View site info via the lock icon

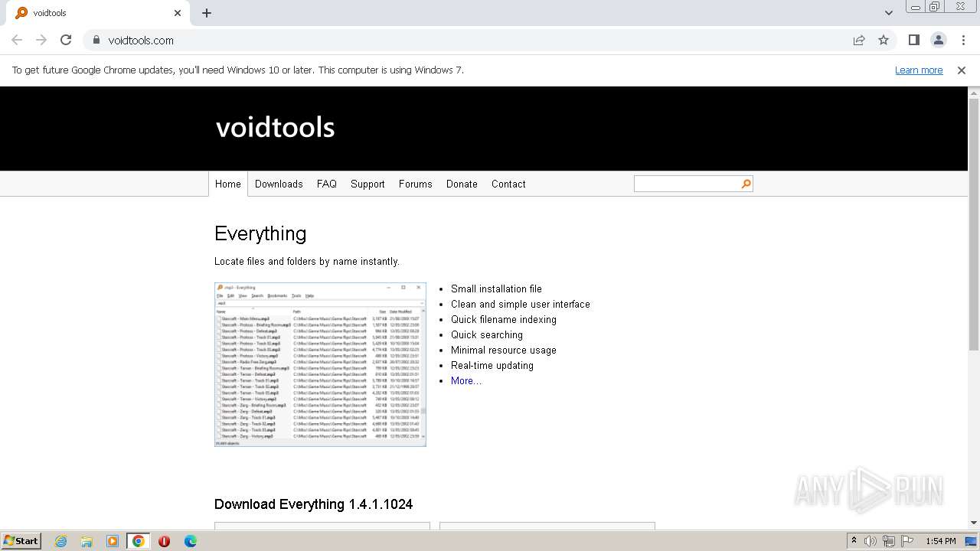96,40
